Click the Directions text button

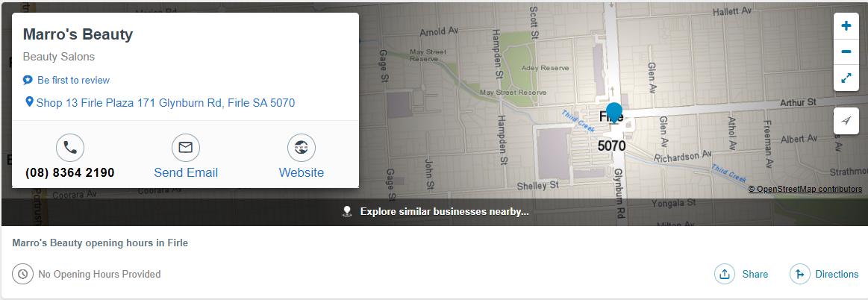[x=837, y=274]
